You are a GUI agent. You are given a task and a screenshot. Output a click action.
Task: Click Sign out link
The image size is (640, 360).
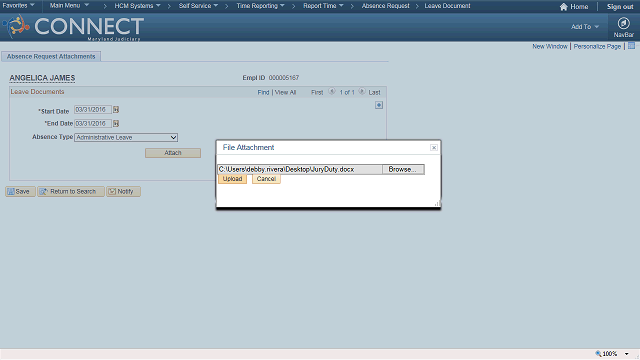click(x=620, y=7)
